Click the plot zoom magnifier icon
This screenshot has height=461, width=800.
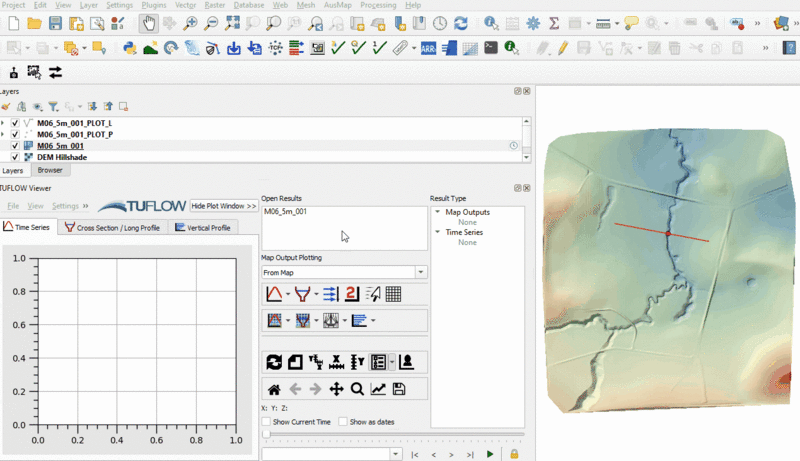click(357, 389)
